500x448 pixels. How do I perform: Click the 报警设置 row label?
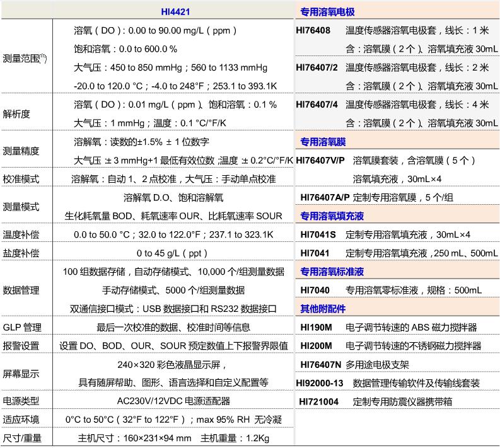point(21,346)
